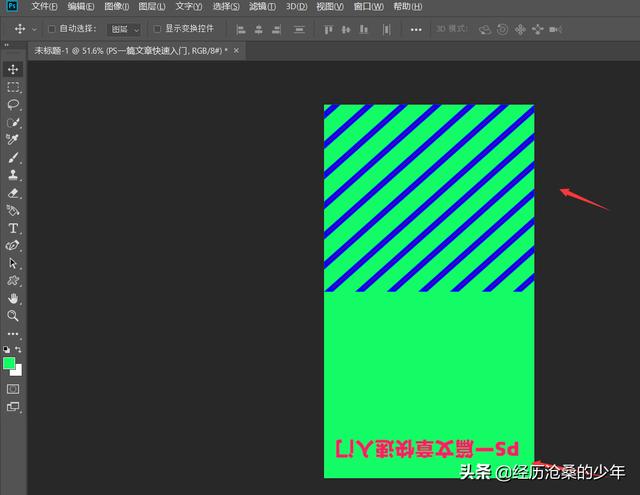Screen dimensions: 640x495
Task: Open the 滤镜(T) menu
Action: point(262,7)
